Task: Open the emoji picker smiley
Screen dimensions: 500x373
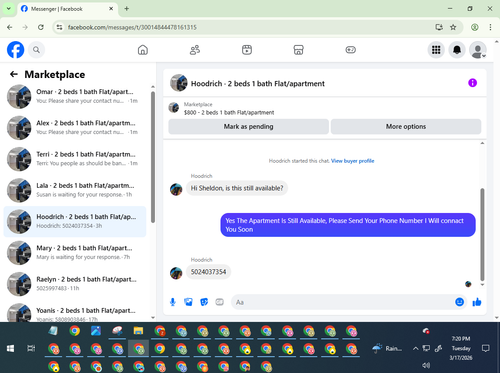Action: (x=459, y=302)
